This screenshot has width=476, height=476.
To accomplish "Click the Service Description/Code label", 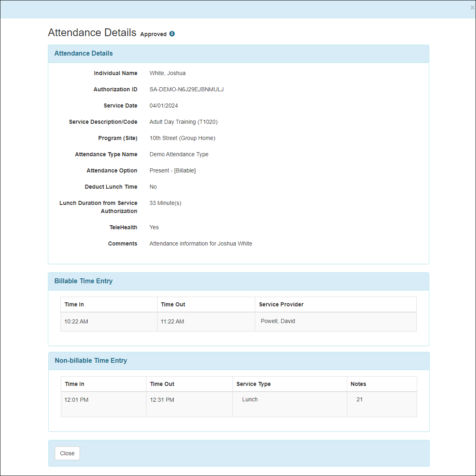I will [x=103, y=122].
